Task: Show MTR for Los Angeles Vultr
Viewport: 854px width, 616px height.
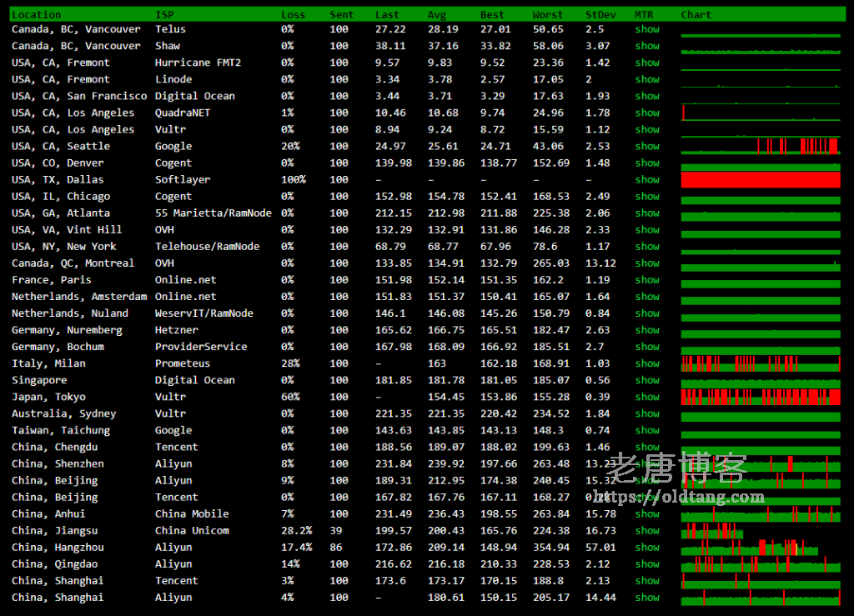Action: [x=647, y=129]
